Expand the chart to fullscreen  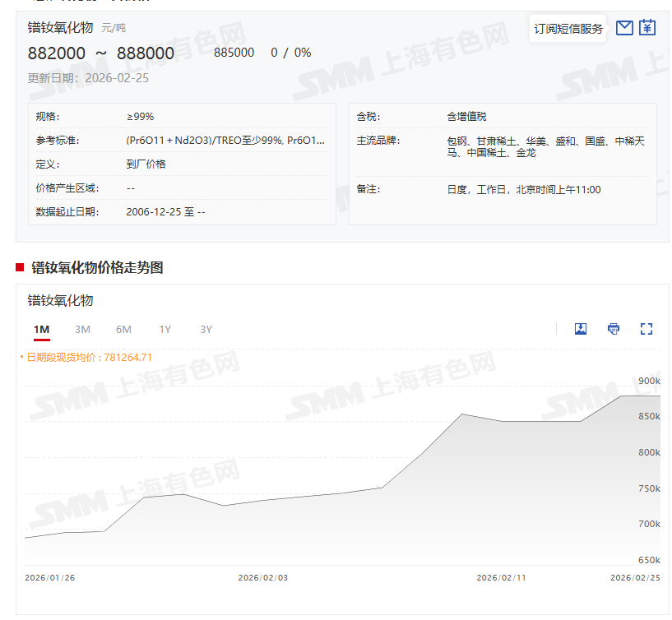(647, 329)
